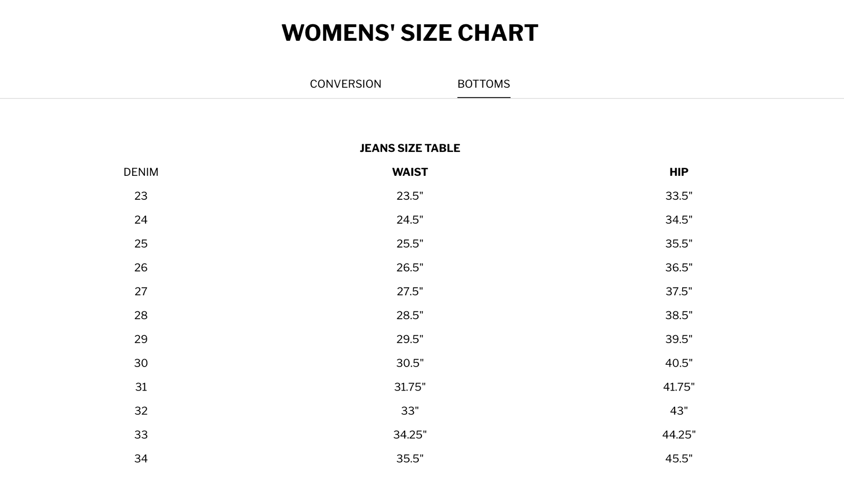
Task: Click the Jeans Size Table title
Action: [410, 148]
